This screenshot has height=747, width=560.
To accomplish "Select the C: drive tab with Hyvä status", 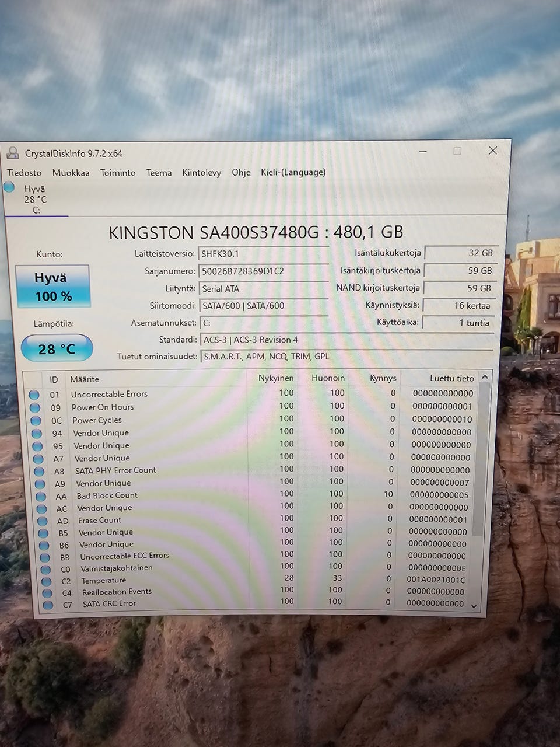I will 35,200.
